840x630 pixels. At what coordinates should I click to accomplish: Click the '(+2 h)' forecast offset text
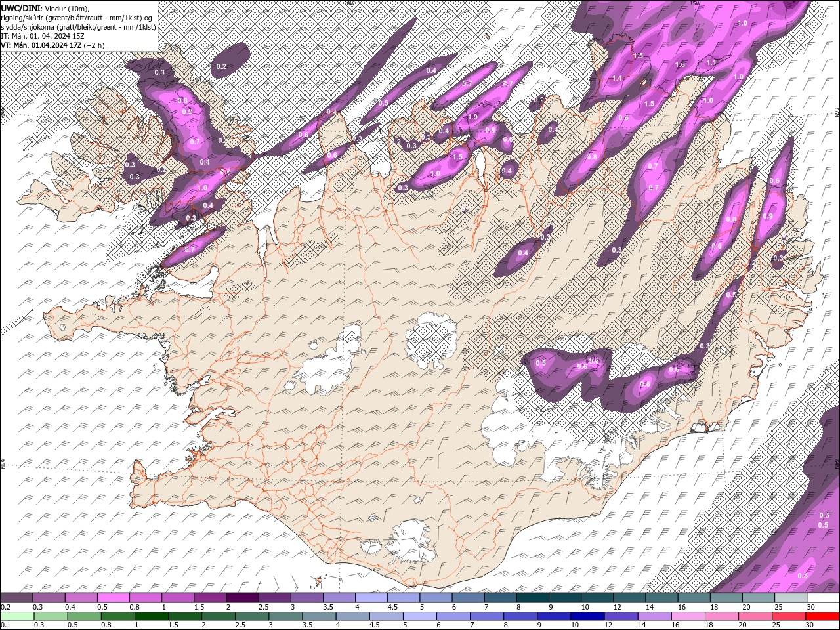click(94, 45)
